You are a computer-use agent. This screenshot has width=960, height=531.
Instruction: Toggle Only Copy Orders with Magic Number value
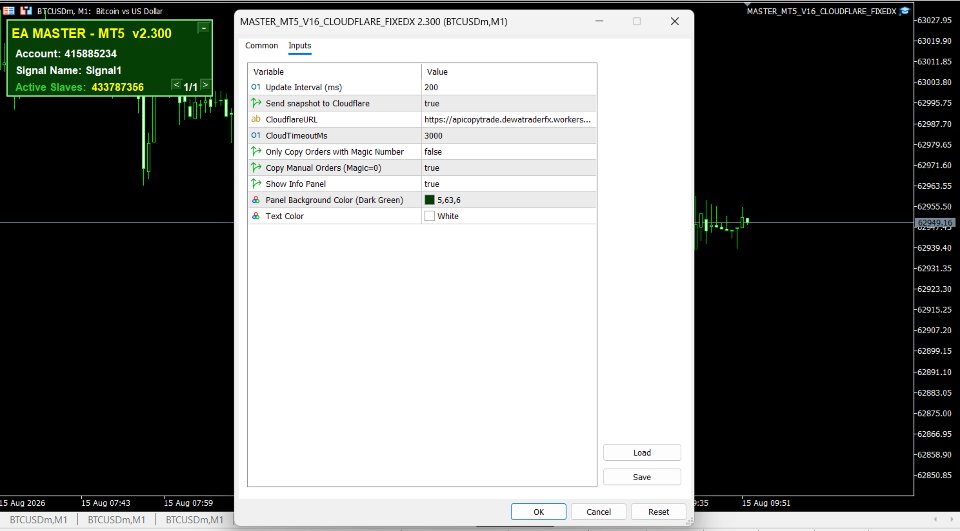(508, 151)
